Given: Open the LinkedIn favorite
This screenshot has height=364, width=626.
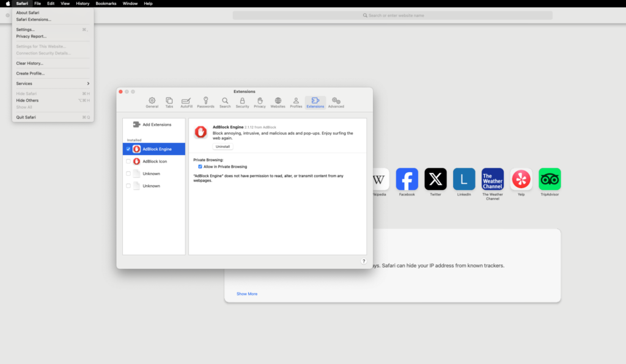Looking at the screenshot, I should tap(464, 179).
